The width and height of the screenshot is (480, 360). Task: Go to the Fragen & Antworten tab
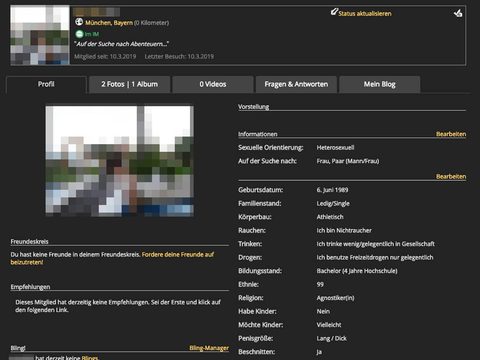click(x=296, y=84)
